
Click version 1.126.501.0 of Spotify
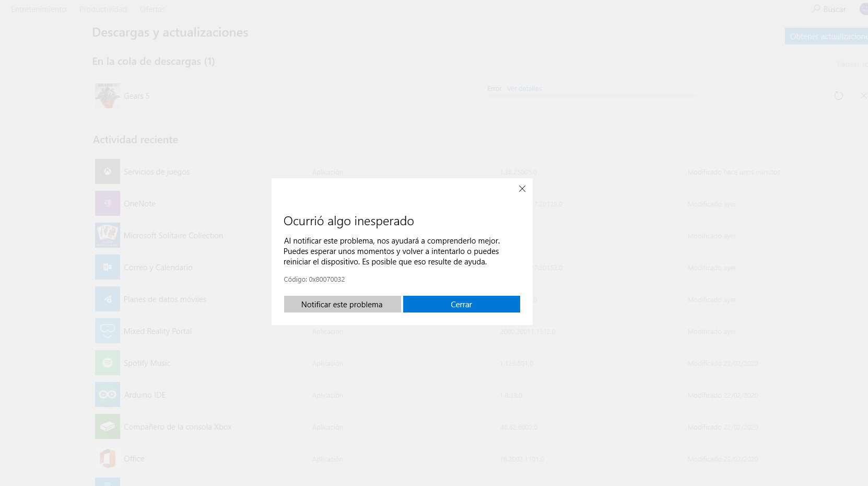click(x=517, y=364)
